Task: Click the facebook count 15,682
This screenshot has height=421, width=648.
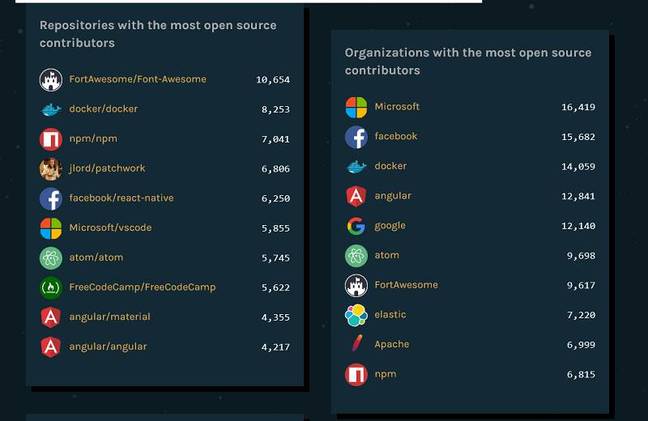Action: [578, 137]
